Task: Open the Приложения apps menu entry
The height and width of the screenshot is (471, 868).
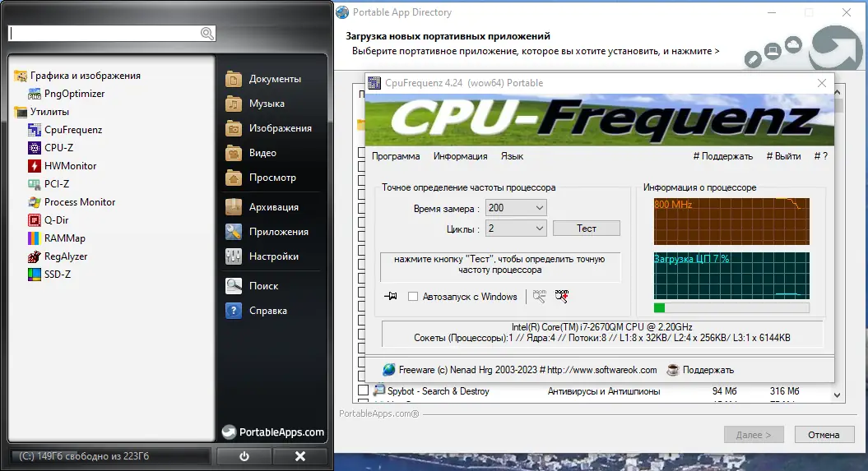Action: point(267,232)
